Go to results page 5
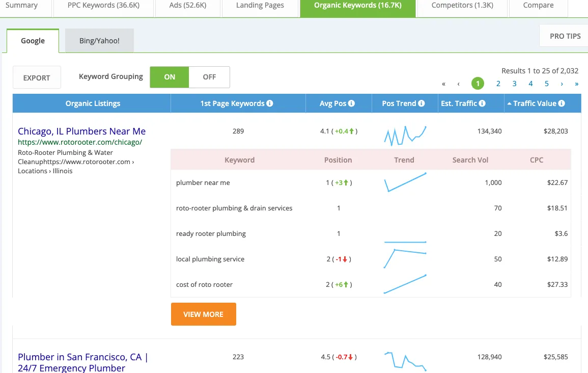The width and height of the screenshot is (588, 373). pyautogui.click(x=547, y=84)
